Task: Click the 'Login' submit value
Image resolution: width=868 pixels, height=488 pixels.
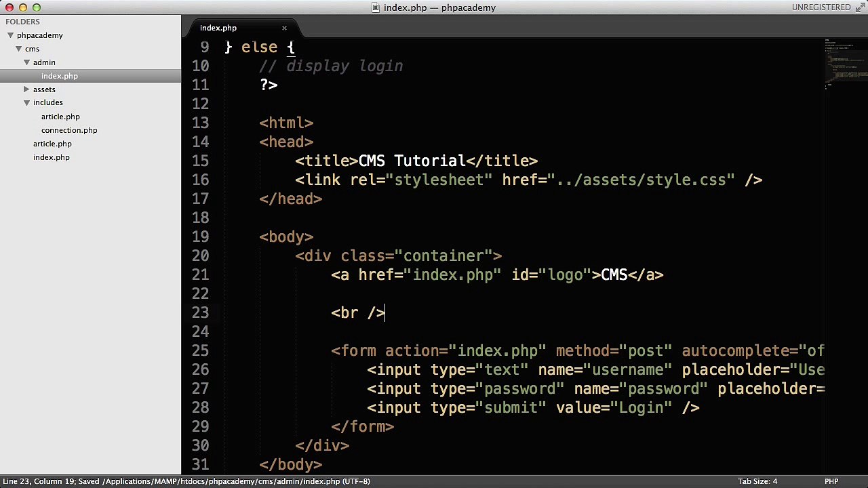Action: [642, 407]
